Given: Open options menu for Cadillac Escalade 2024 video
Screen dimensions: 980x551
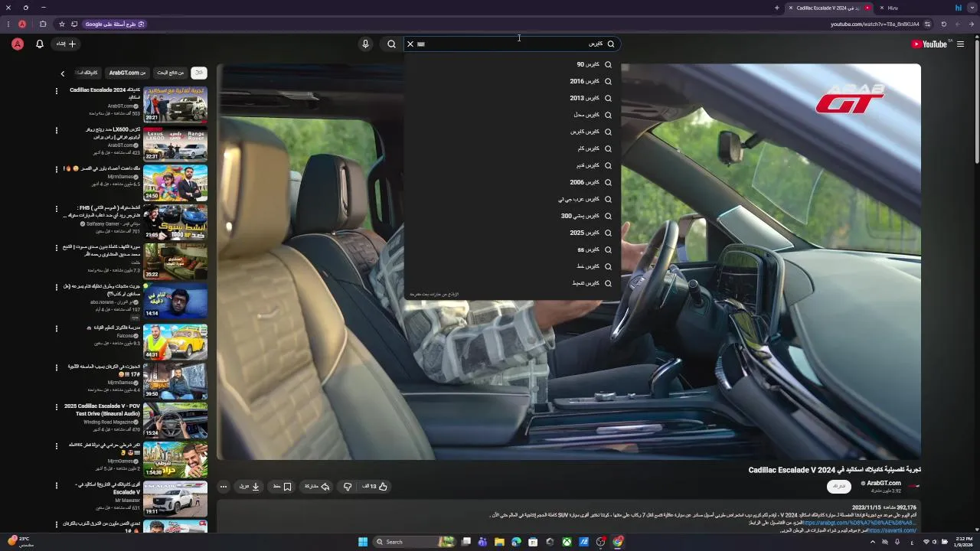Looking at the screenshot, I should tap(56, 91).
